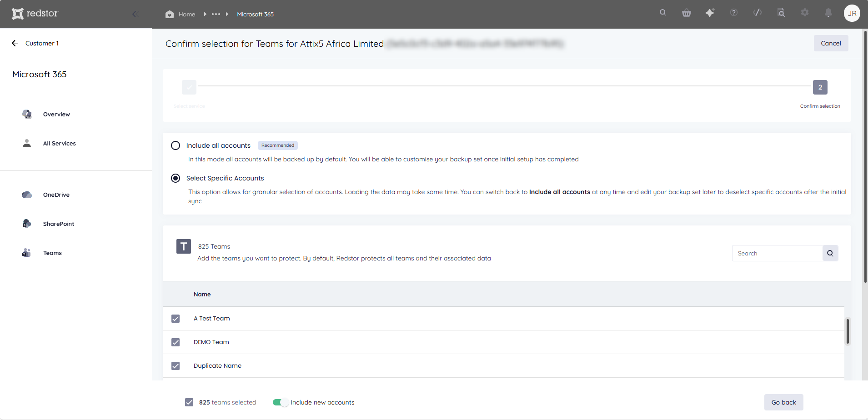Screen dimensions: 868x420
Task: Open SharePoint in sidebar
Action: pos(59,224)
